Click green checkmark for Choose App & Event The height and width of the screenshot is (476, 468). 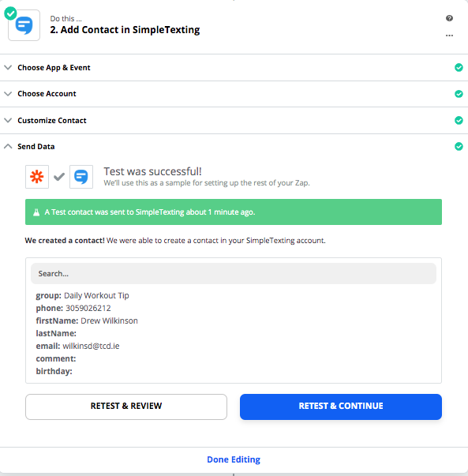pyautogui.click(x=459, y=67)
